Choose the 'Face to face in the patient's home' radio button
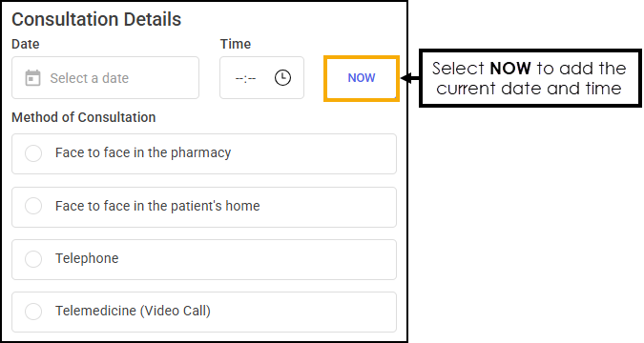The height and width of the screenshot is (343, 644). click(x=33, y=206)
